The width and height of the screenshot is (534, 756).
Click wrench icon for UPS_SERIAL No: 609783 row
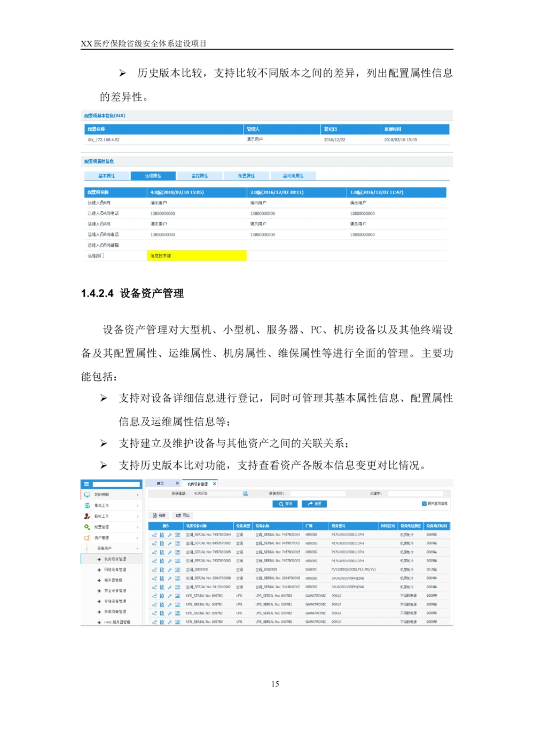tap(170, 596)
